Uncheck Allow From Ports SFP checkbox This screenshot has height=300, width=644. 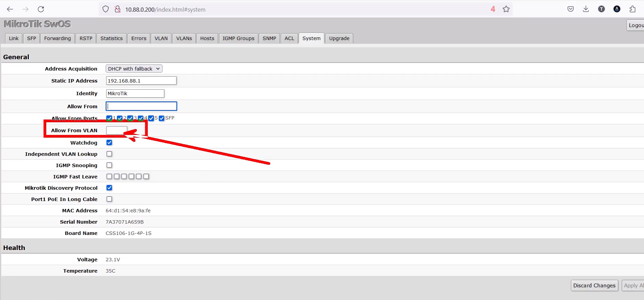pyautogui.click(x=162, y=118)
